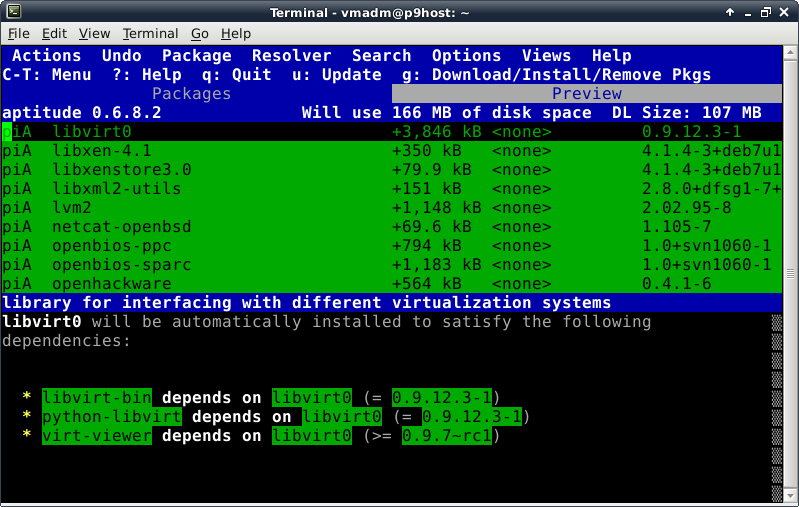Open aptitude's Actions menu
Viewport: 799px width, 507px height.
point(46,56)
